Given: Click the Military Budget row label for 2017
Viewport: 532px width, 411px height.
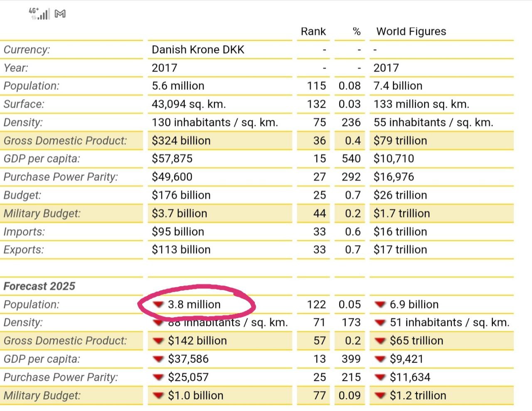Looking at the screenshot, I should click(x=42, y=213).
